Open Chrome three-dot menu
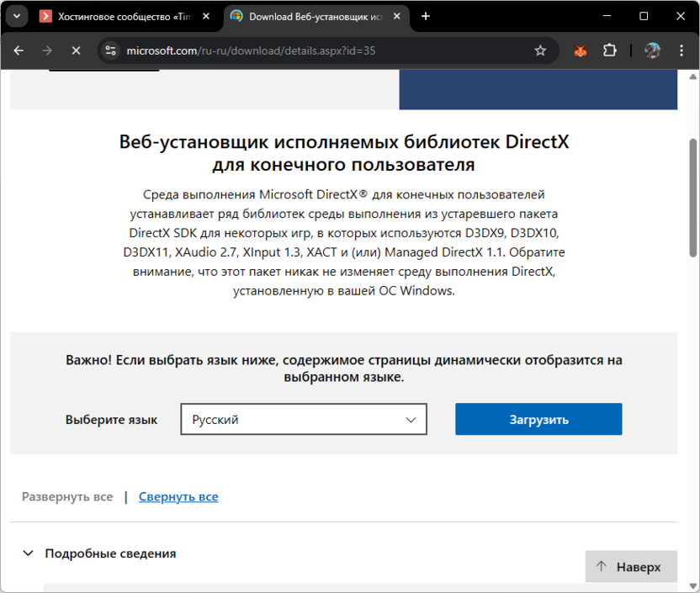Viewport: 700px width, 593px height. click(681, 50)
